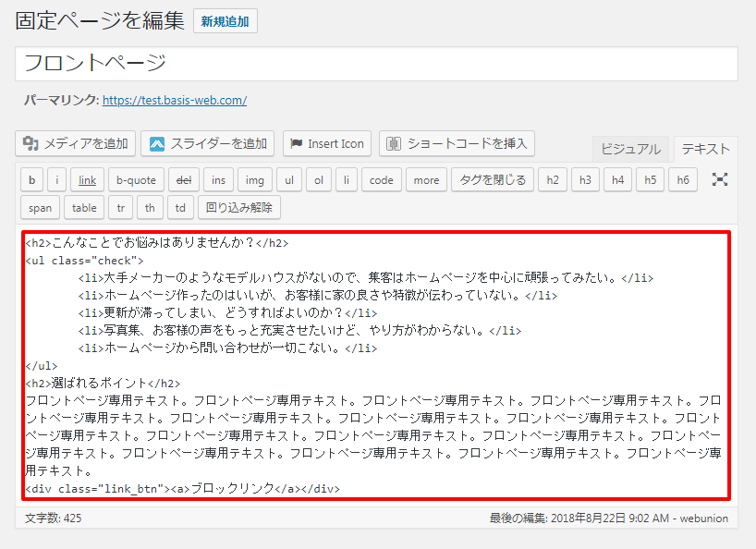Click the link quicktag button
The width and height of the screenshot is (756, 549).
[x=87, y=180]
